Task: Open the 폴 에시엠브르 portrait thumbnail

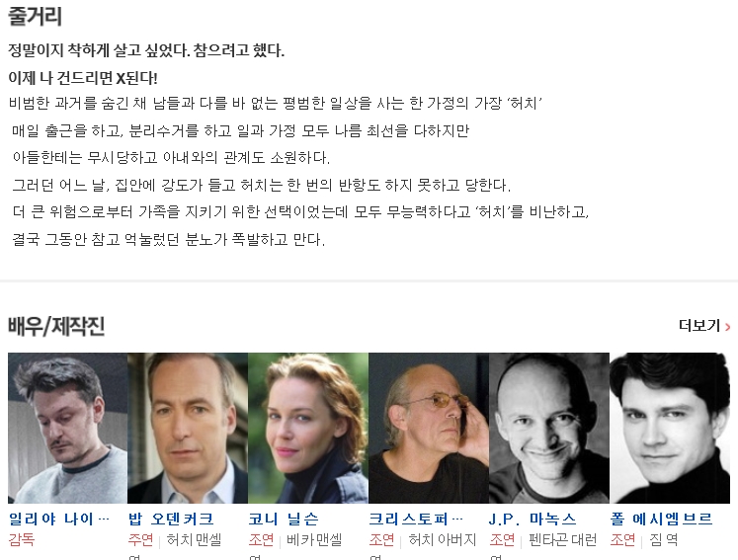Action: (670, 428)
